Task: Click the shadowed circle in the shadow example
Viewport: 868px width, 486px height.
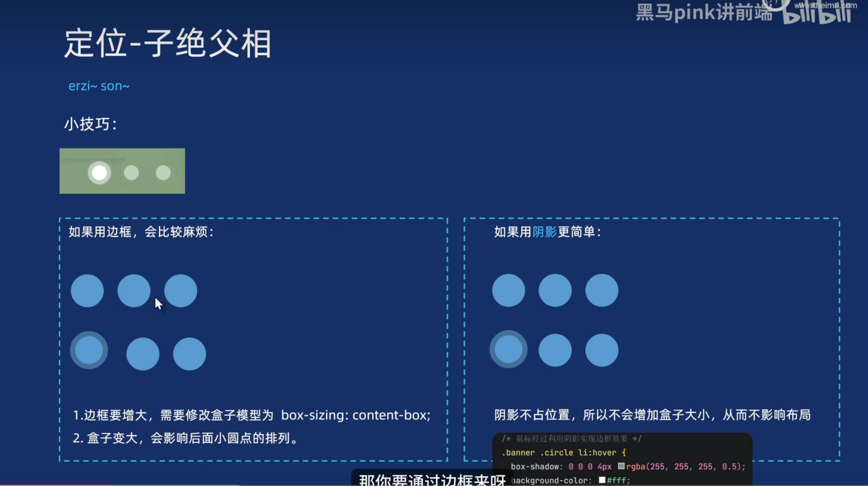Action: 508,349
